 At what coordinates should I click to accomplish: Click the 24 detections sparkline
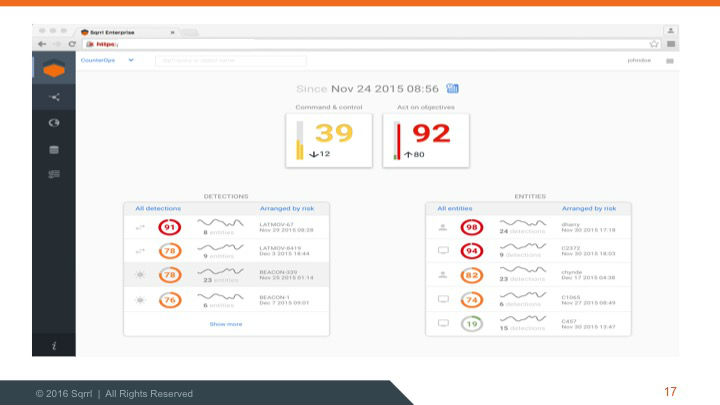(x=523, y=223)
